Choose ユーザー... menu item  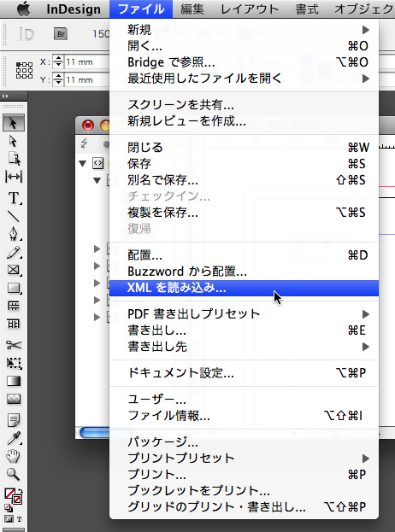click(245, 400)
